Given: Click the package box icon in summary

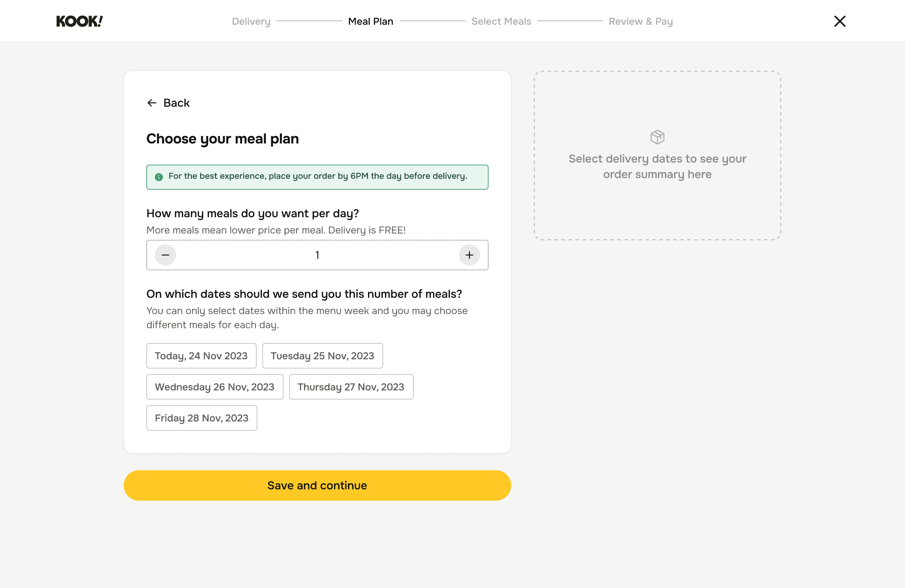Looking at the screenshot, I should coord(657,137).
